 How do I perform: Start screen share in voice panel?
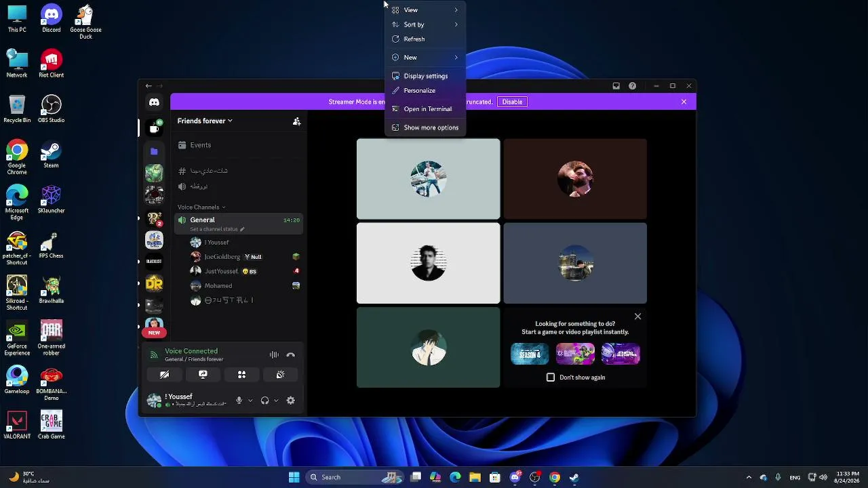[x=203, y=375]
